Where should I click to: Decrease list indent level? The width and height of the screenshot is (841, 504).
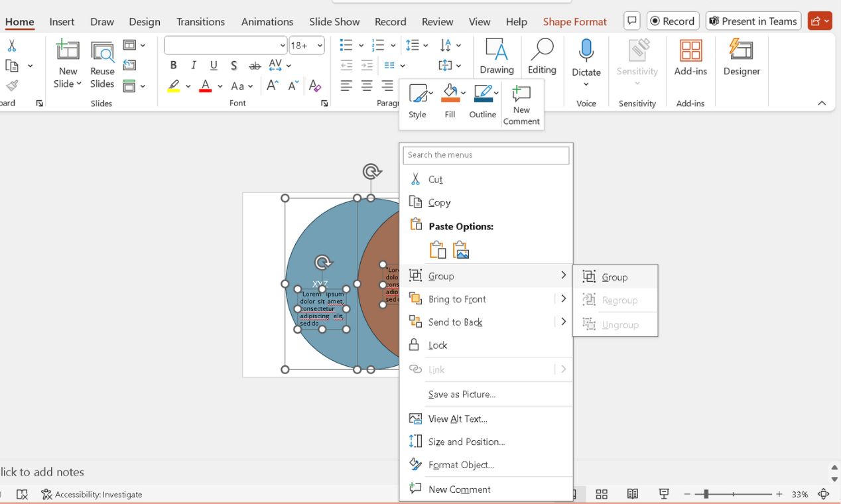tap(346, 66)
